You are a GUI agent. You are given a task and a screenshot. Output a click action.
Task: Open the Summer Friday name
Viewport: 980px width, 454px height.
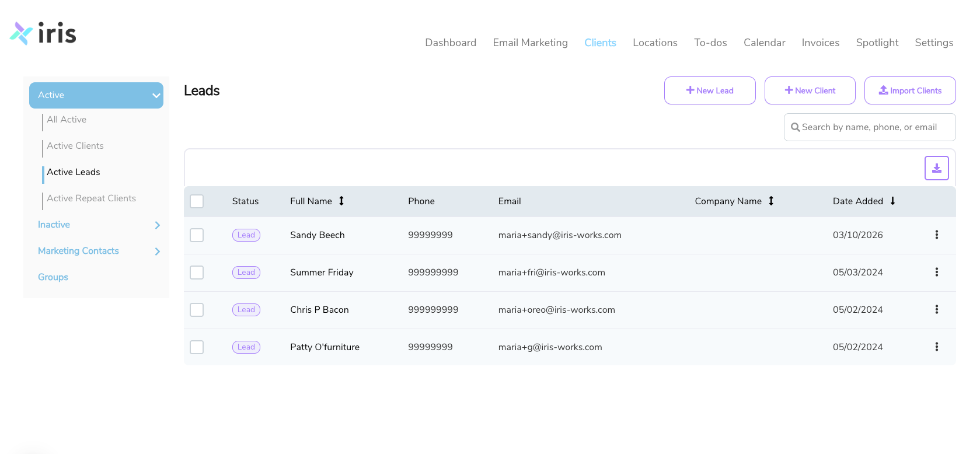point(322,273)
